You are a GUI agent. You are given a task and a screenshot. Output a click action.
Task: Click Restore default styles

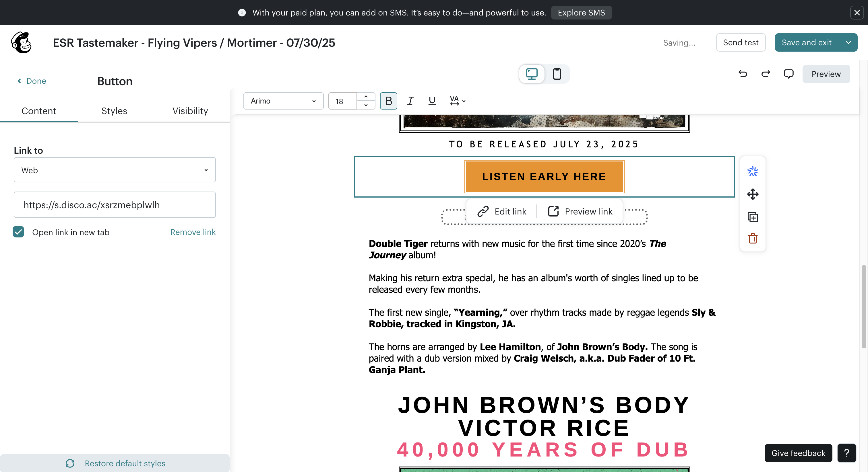coord(115,463)
